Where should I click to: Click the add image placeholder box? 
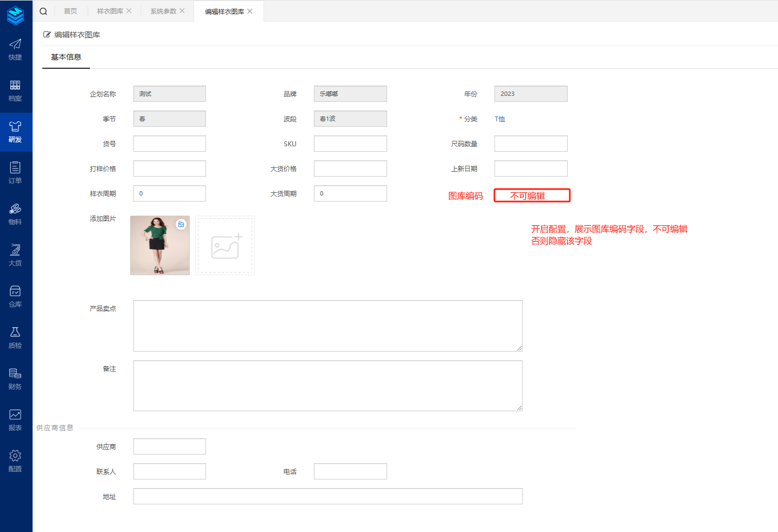pyautogui.click(x=225, y=246)
